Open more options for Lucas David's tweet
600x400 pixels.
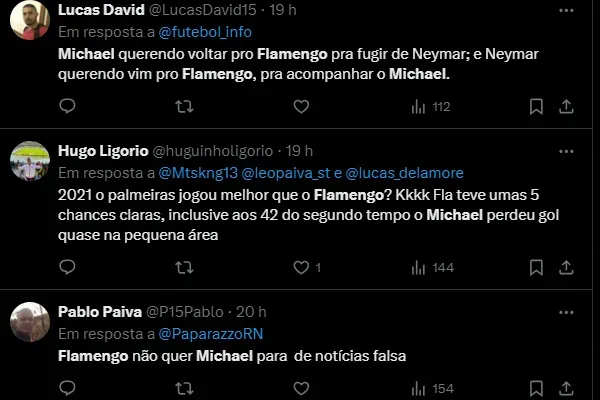click(x=566, y=10)
